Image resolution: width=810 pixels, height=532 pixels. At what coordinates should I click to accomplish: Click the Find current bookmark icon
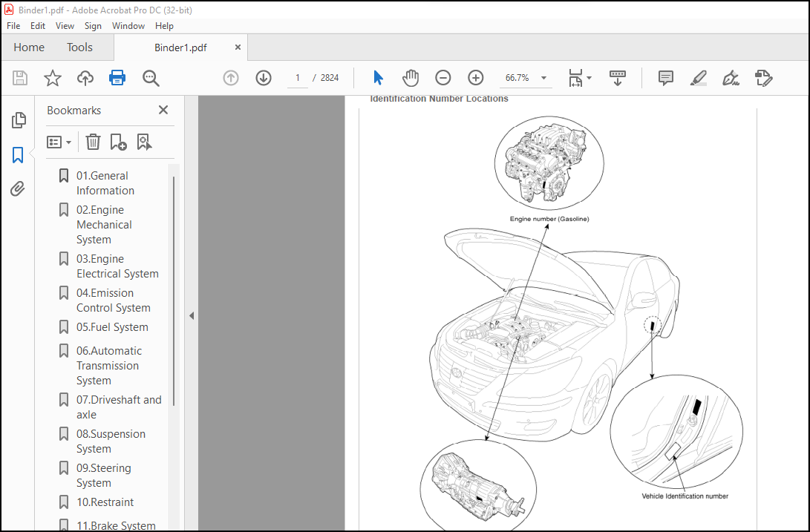(x=144, y=142)
